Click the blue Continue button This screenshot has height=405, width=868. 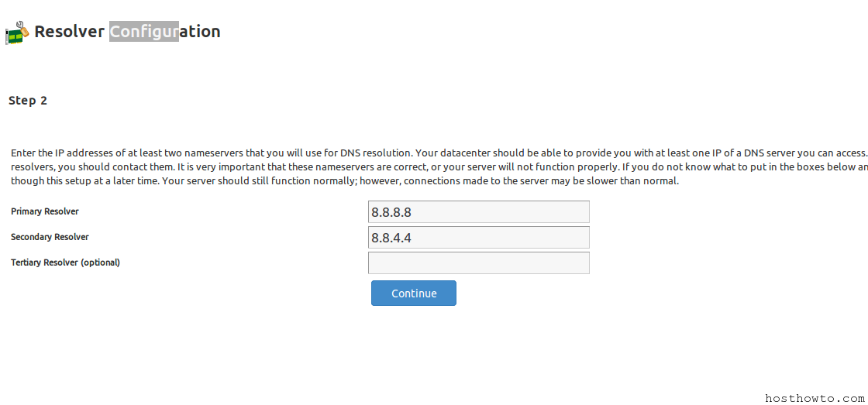coord(414,293)
